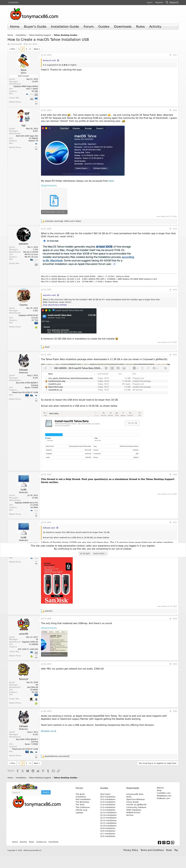Open anton59's avatar image
Image resolution: width=186 pixels, height=868 pixels.
[x=23, y=625]
